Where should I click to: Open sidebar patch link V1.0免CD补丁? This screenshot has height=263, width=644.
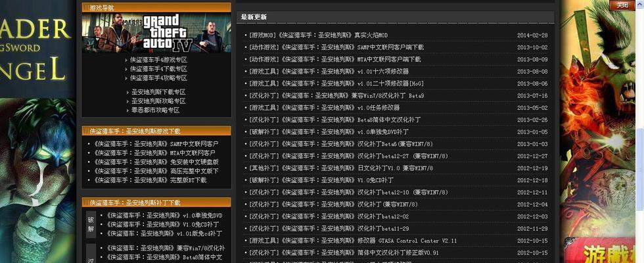[162, 224]
